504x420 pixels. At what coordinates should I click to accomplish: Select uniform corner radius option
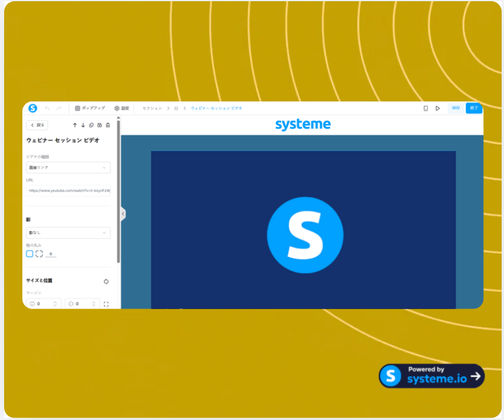tap(30, 254)
